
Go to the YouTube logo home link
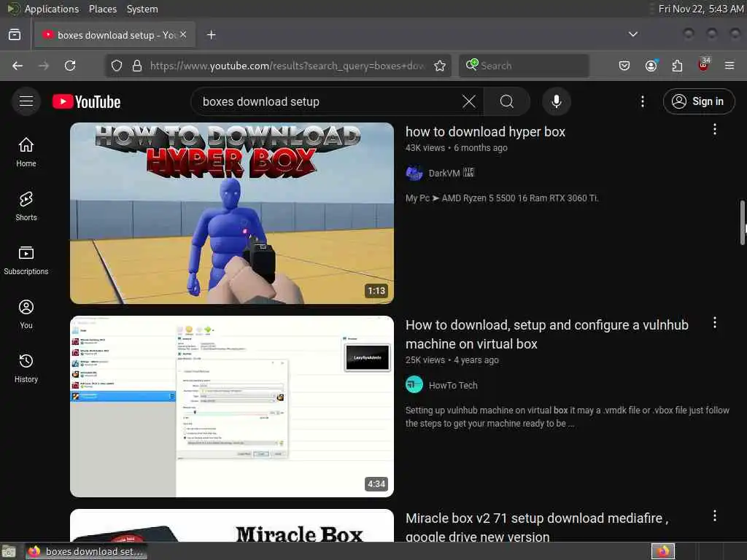87,101
